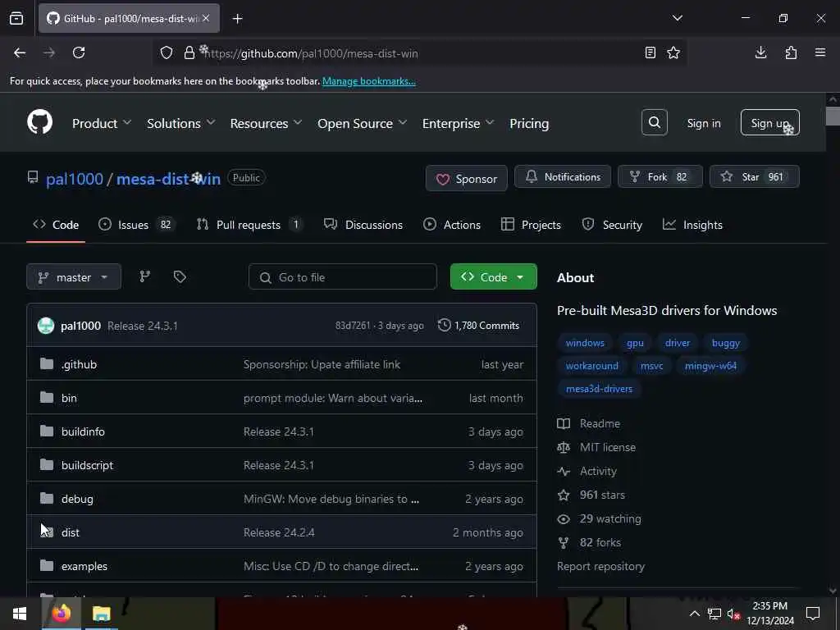
Task: Expand the master branch dropdown
Action: pos(73,277)
